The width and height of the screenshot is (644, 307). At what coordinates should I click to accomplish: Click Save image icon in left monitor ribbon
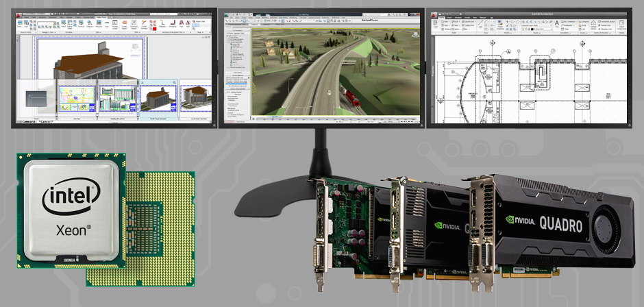click(x=26, y=23)
